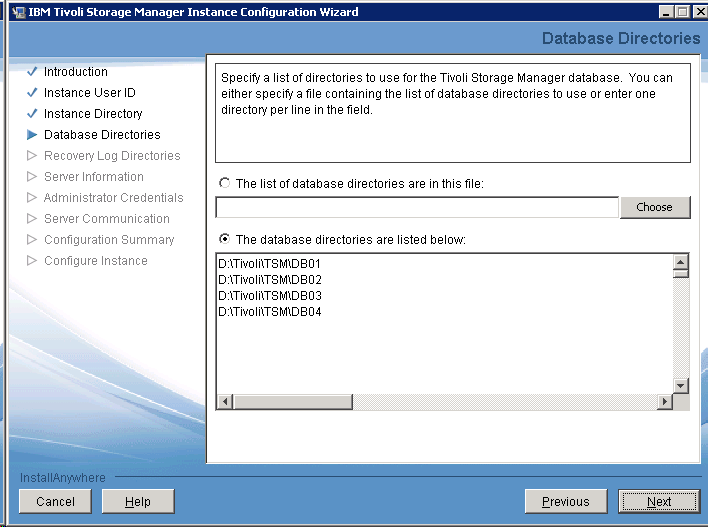Go to the Next wizard page
This screenshot has height=527, width=708.
click(x=658, y=501)
